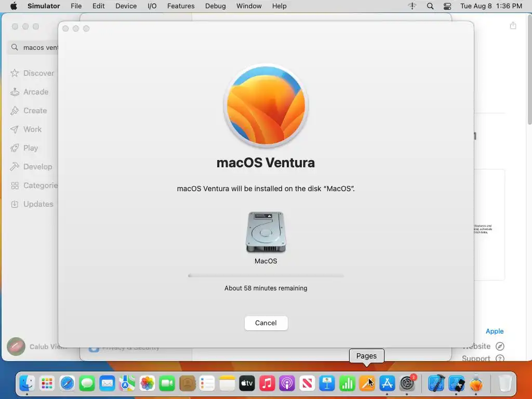Screen dimensions: 532x399
Task: Select Work in App Store sidebar
Action: 26,129
